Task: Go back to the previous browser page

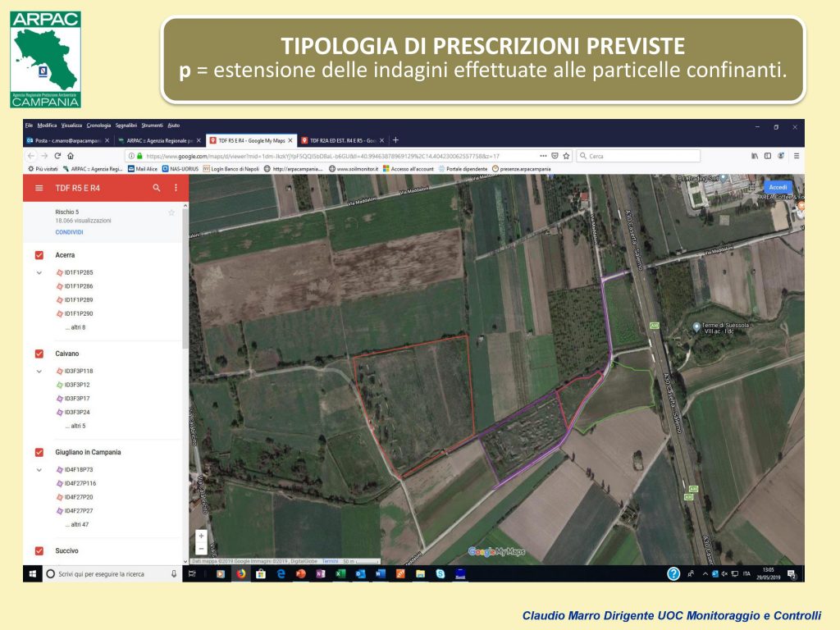Action: coord(31,156)
